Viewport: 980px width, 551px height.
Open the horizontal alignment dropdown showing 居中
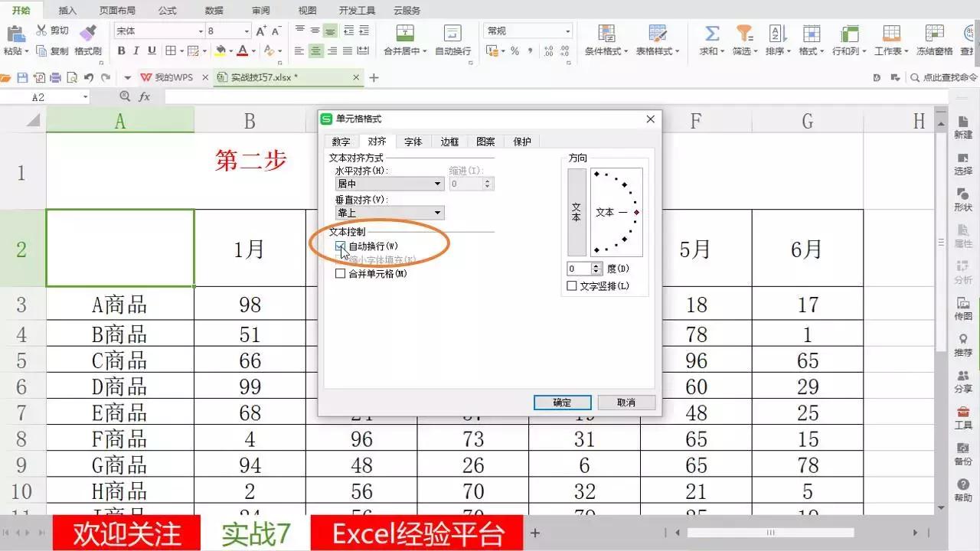pos(437,184)
